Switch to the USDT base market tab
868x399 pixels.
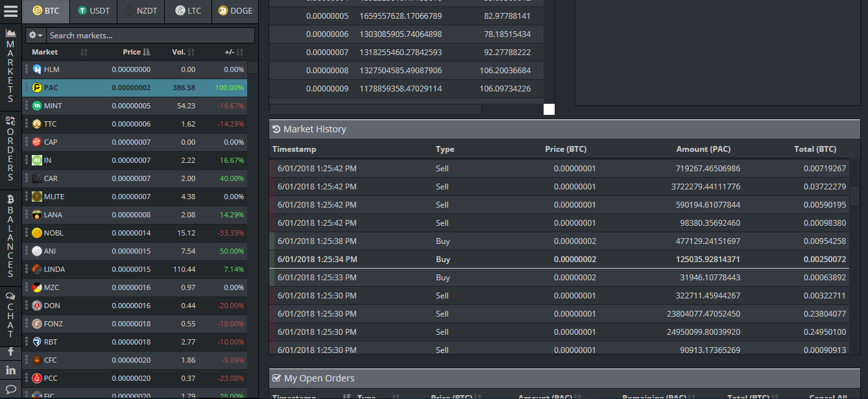pyautogui.click(x=93, y=11)
